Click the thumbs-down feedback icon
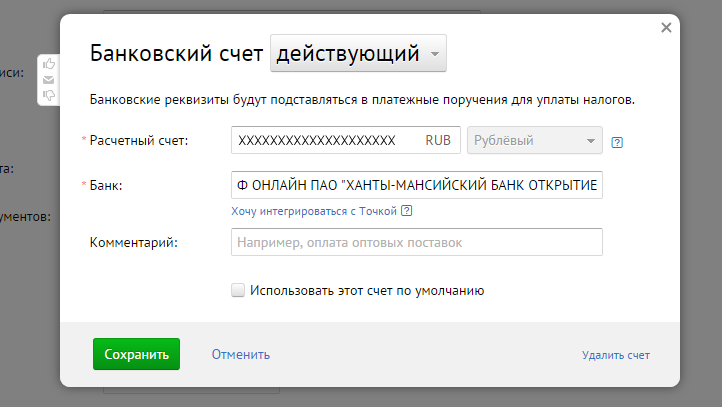The image size is (722, 407). (49, 95)
